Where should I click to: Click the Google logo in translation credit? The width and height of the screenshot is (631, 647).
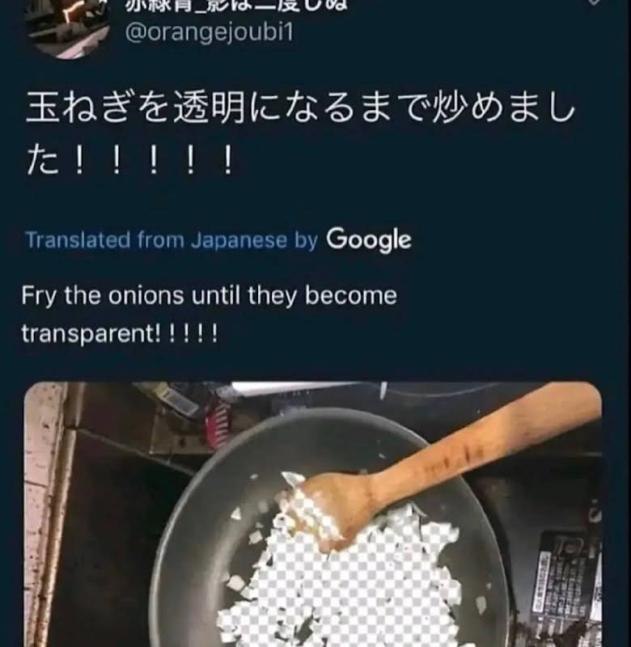tap(368, 240)
